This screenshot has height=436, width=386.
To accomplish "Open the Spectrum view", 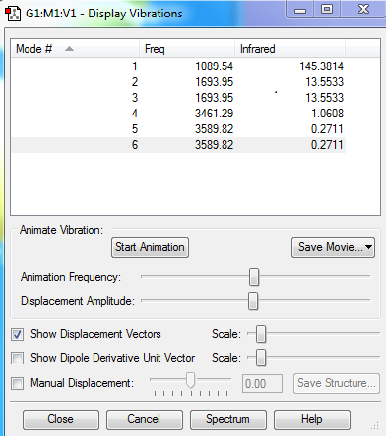I will [x=228, y=419].
